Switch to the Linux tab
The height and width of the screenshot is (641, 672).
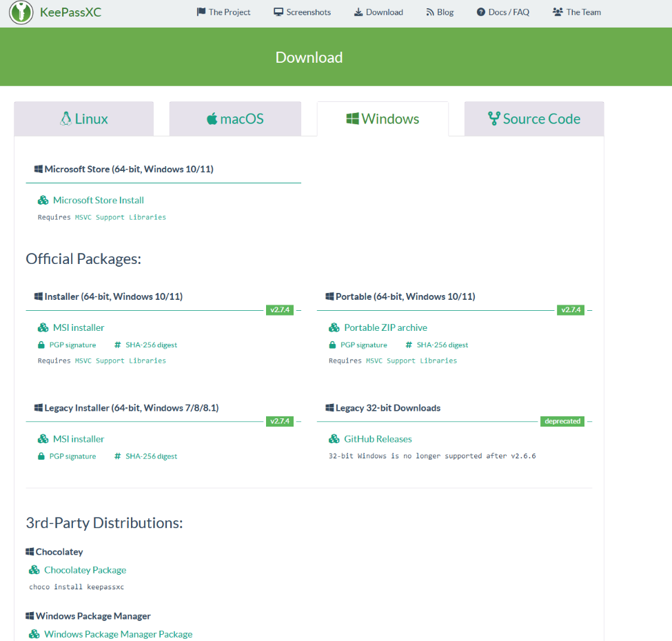[84, 119]
